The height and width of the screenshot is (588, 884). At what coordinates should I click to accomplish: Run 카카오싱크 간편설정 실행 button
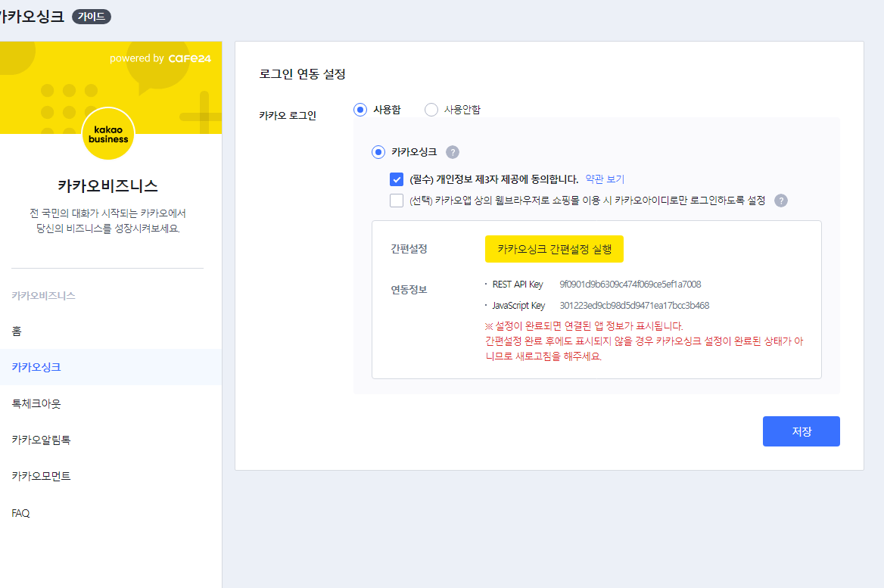coord(554,249)
